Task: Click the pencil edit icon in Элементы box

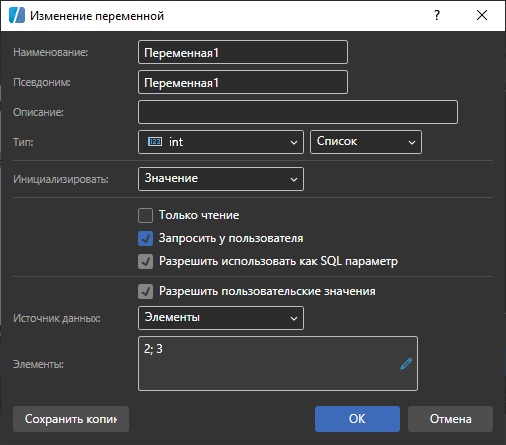Action: tap(406, 364)
